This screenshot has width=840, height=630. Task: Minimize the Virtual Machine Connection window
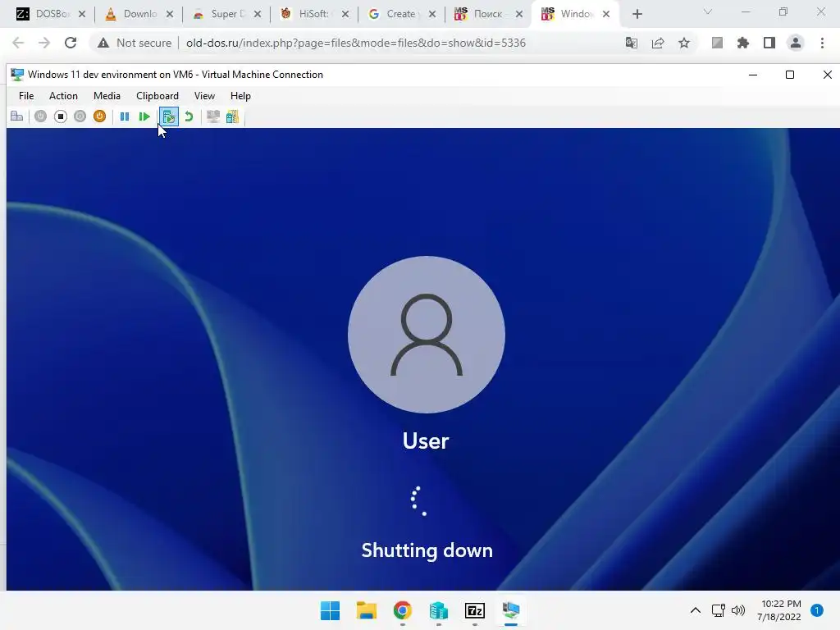[x=753, y=75]
